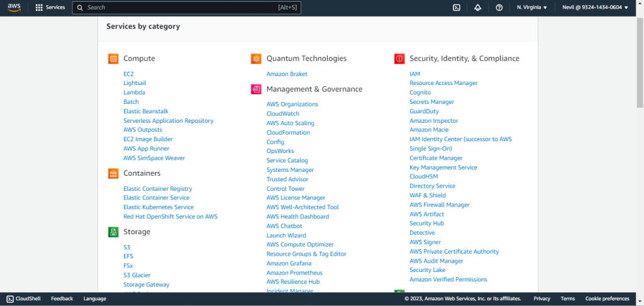Open EC2 Image Builder link
This screenshot has width=644, height=306.
click(x=148, y=139)
